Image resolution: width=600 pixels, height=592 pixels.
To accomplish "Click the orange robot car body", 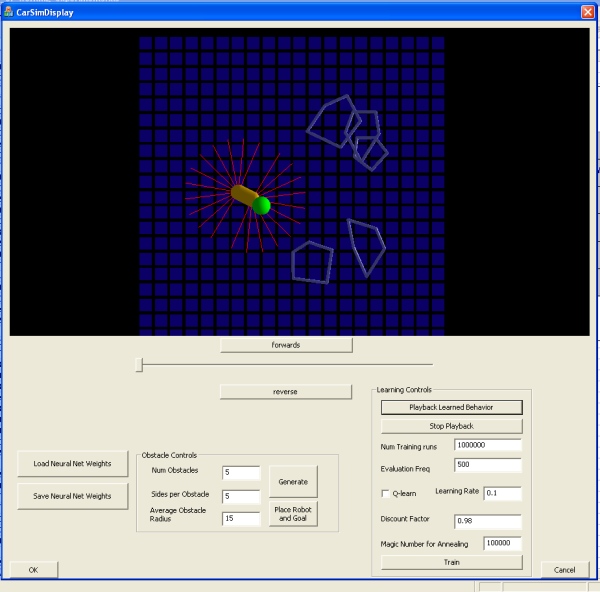I will pyautogui.click(x=244, y=195).
